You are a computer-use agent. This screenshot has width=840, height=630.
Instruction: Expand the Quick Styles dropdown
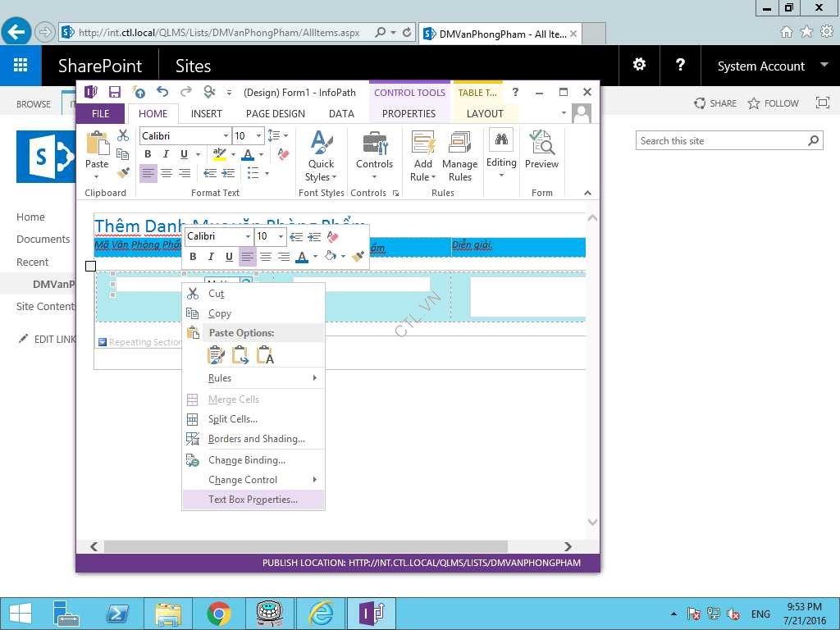coord(321,177)
